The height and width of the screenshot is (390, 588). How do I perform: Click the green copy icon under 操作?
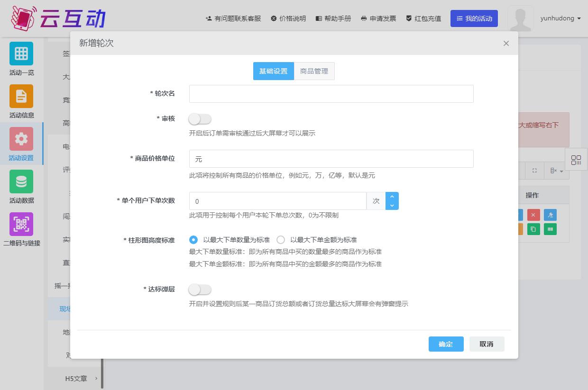coord(533,229)
